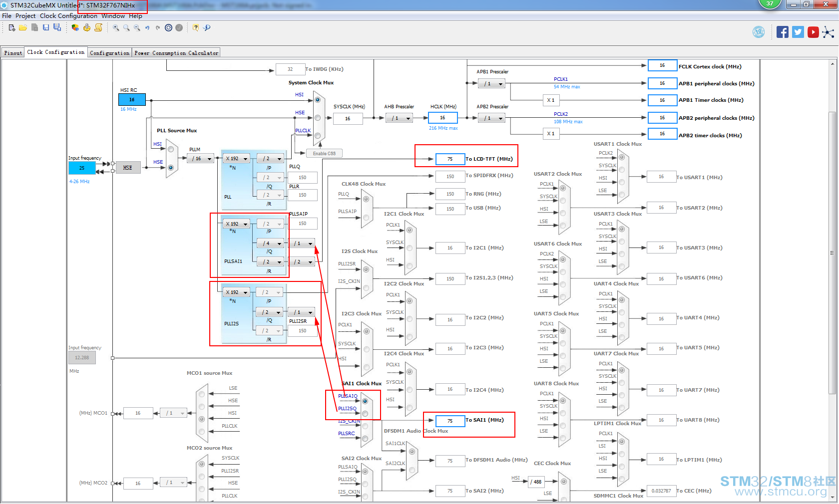The height and width of the screenshot is (504, 839).
Task: Click the To LCD-TFT frequency field
Action: point(450,159)
